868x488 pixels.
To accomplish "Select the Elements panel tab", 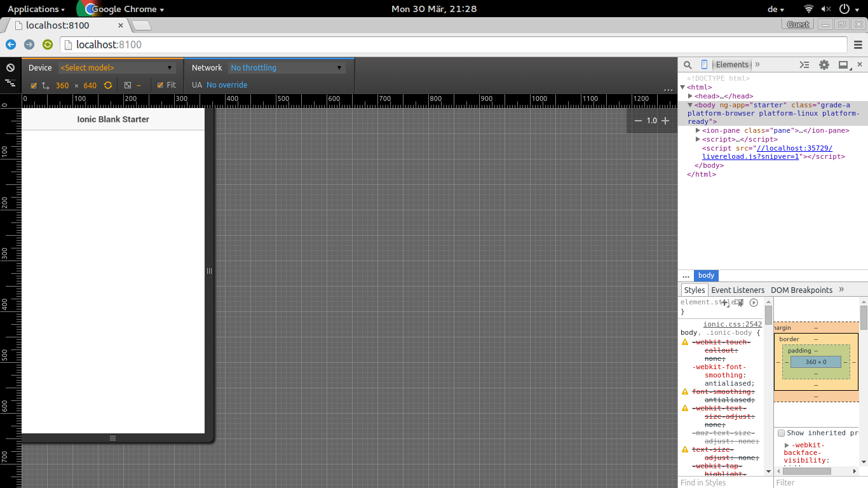I will click(732, 65).
